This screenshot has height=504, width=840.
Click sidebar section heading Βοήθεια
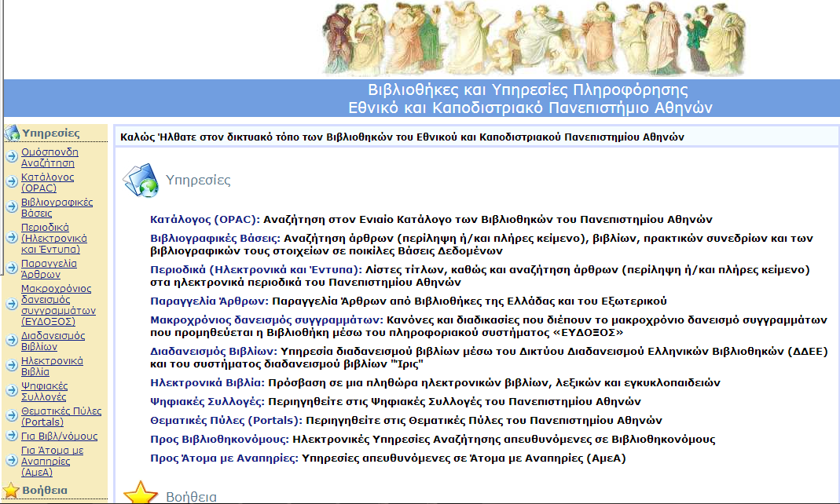(x=45, y=490)
